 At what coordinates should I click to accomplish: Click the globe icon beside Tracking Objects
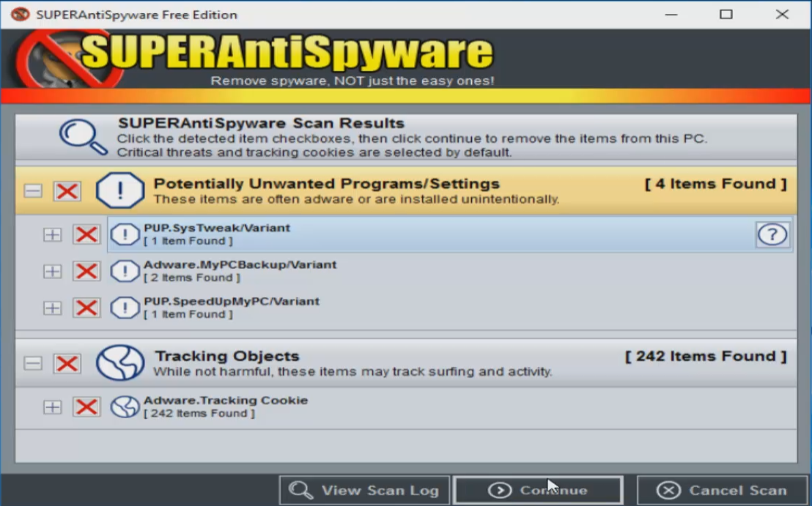(120, 362)
